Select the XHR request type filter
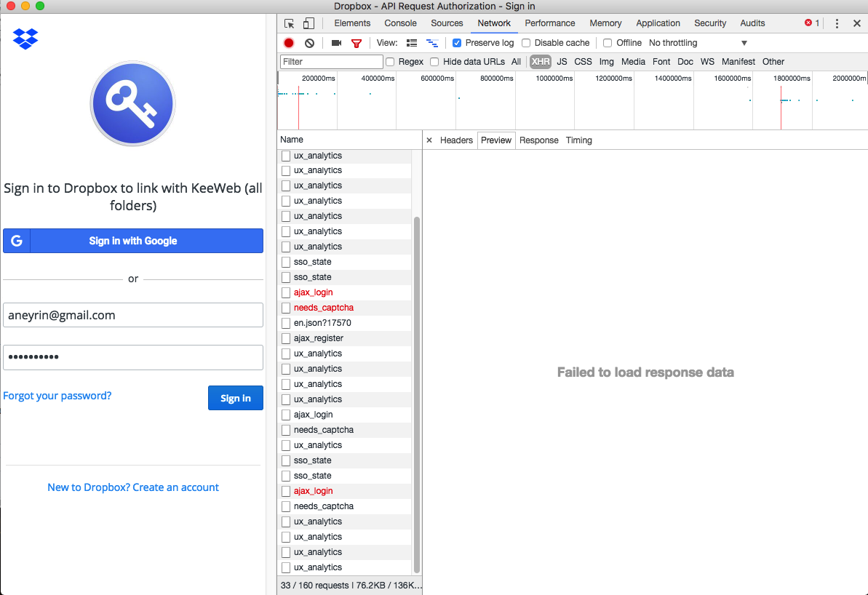The height and width of the screenshot is (595, 868). click(x=540, y=62)
